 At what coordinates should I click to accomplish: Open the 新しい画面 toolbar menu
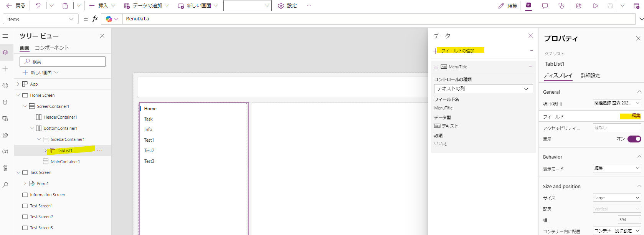click(198, 6)
